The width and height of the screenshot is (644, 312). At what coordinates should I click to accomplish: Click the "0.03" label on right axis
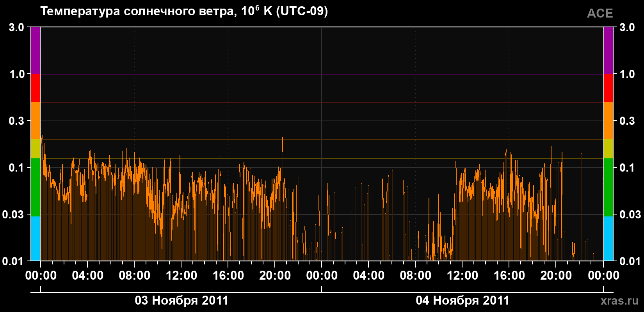coord(630,214)
